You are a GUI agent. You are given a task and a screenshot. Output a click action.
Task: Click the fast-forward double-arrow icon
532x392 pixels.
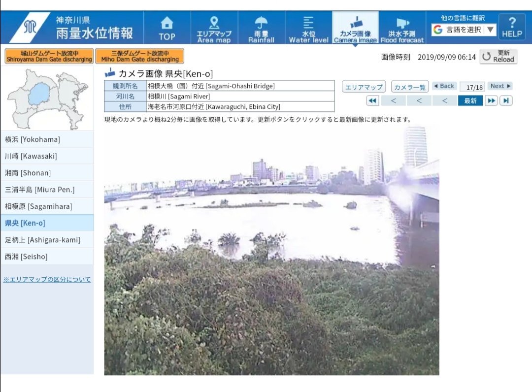pyautogui.click(x=491, y=101)
